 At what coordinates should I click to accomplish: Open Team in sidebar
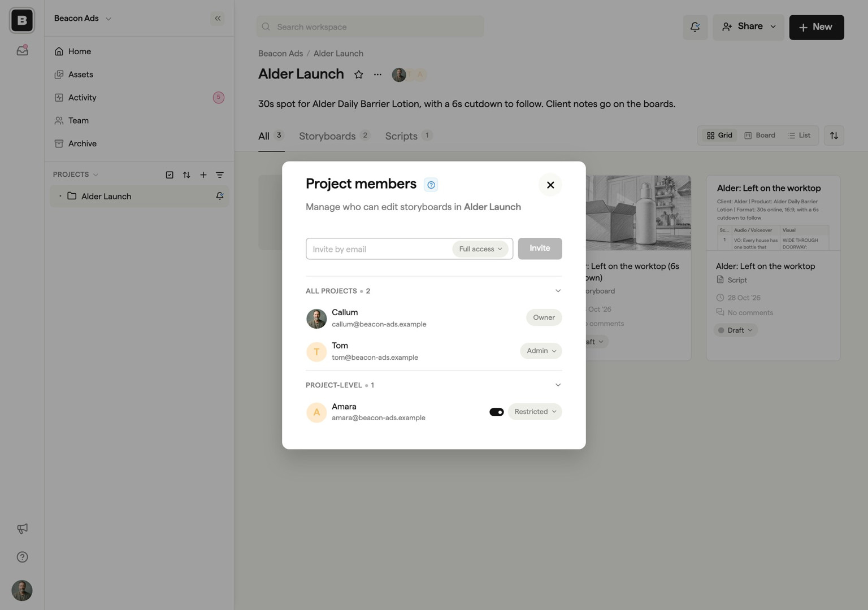(x=139, y=120)
